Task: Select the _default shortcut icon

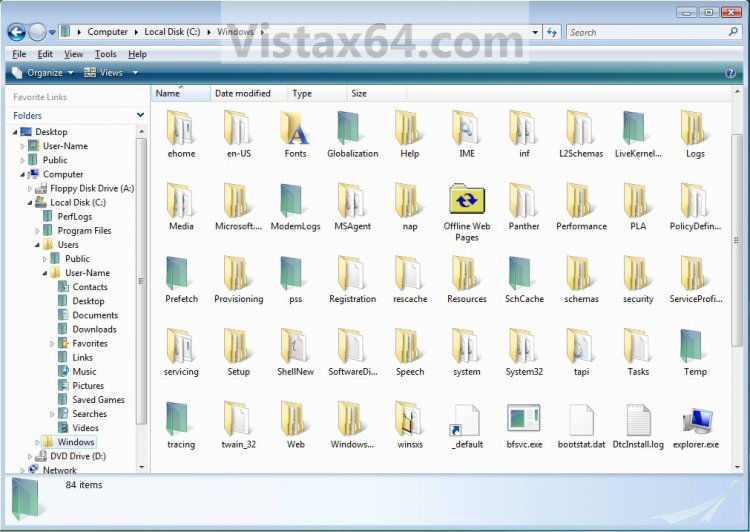Action: [x=465, y=420]
